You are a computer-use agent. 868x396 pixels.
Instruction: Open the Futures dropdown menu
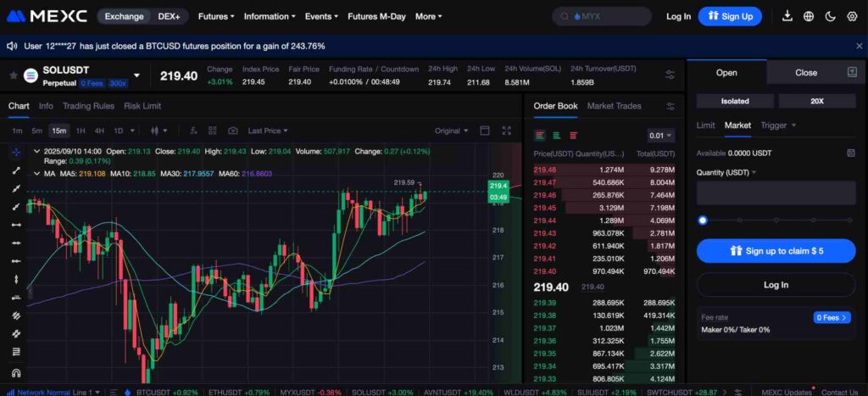(x=216, y=16)
